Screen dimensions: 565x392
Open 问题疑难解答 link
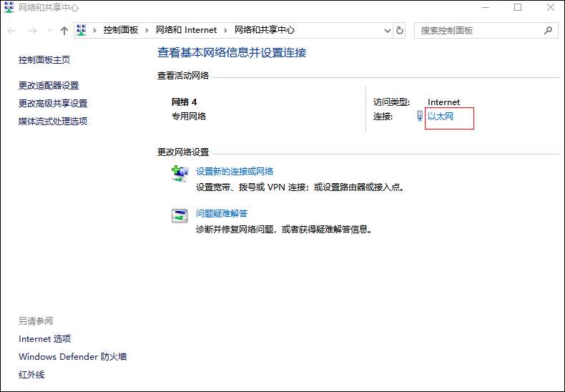[x=222, y=214]
